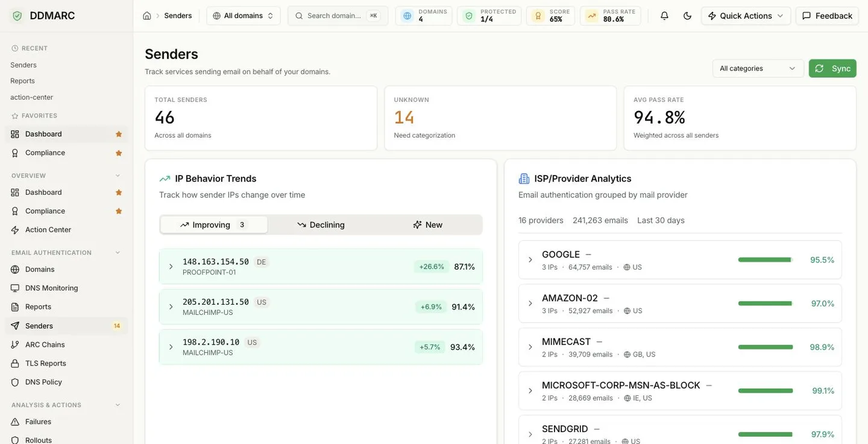868x444 pixels.
Task: Open the Quick Actions dropdown
Action: coord(746,16)
